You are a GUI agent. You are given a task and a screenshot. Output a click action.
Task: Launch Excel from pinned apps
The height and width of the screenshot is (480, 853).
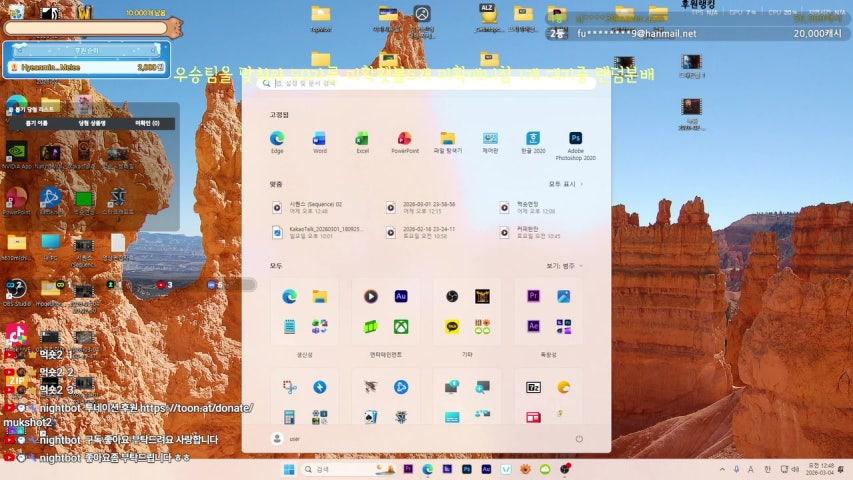[362, 142]
